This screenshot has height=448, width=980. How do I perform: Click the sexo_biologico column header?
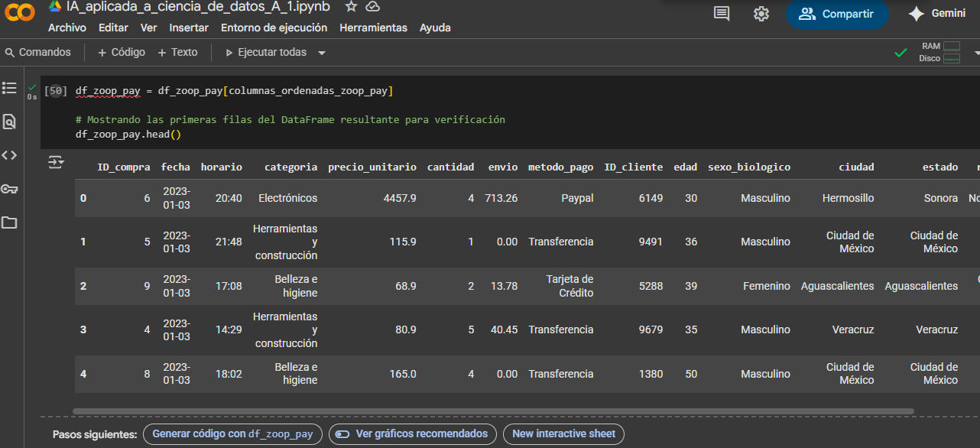pyautogui.click(x=749, y=167)
